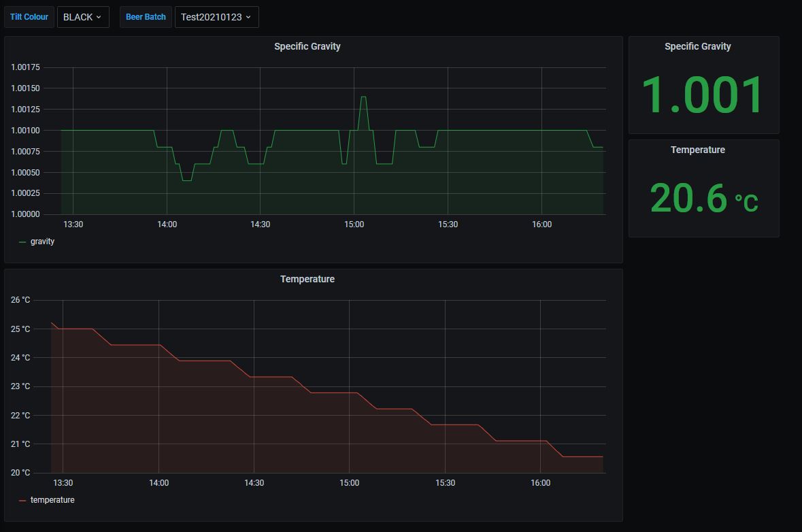Click the 1.00125 y-axis label
The height and width of the screenshot is (532, 802).
[26, 110]
